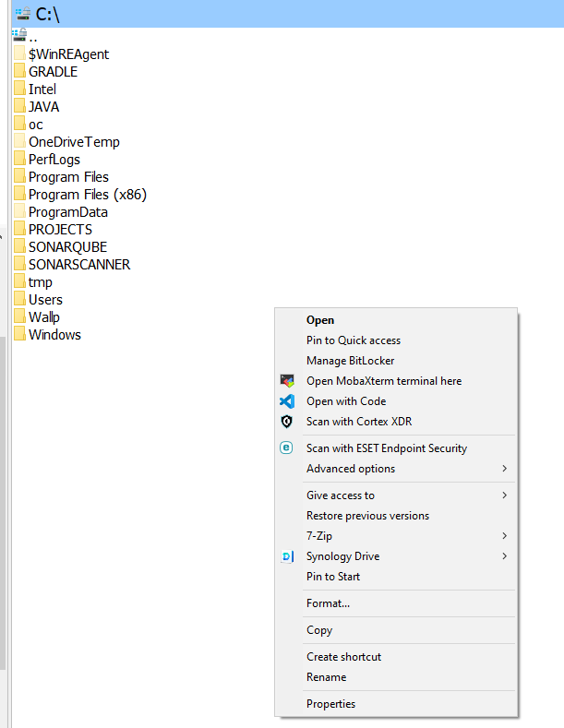Select Pin to Quick access

tap(396, 340)
